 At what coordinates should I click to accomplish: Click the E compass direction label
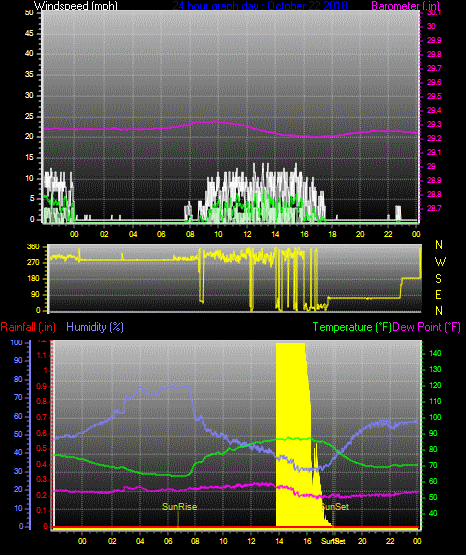point(438,294)
